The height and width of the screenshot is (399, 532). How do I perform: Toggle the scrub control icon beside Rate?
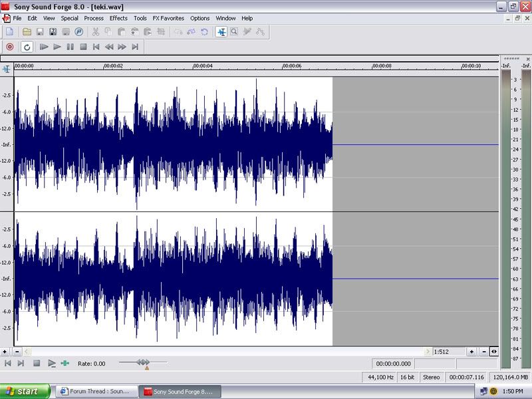click(x=65, y=363)
